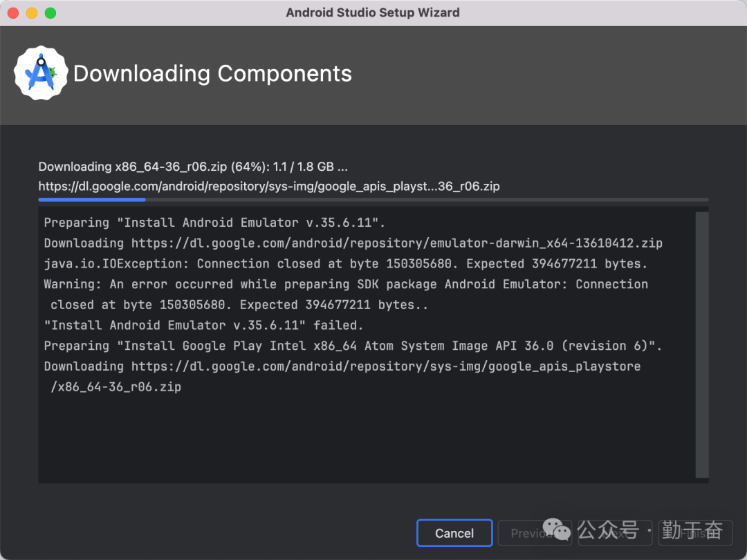Click the google_apis_playstore download URL log line
Image resolution: width=747 pixels, height=560 pixels.
click(342, 366)
